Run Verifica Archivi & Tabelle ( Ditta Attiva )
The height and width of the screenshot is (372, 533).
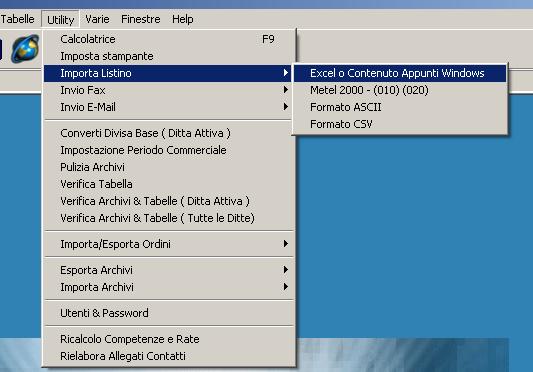(168, 201)
